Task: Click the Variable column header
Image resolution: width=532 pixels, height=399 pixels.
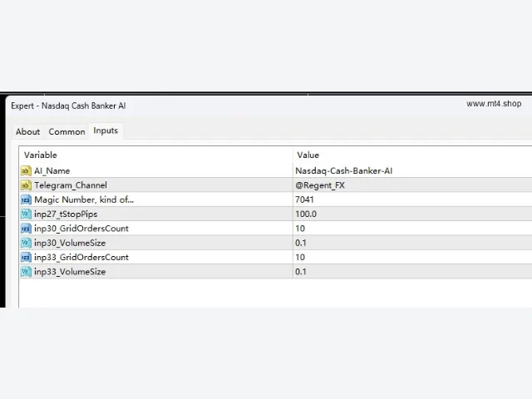Action: pos(156,155)
